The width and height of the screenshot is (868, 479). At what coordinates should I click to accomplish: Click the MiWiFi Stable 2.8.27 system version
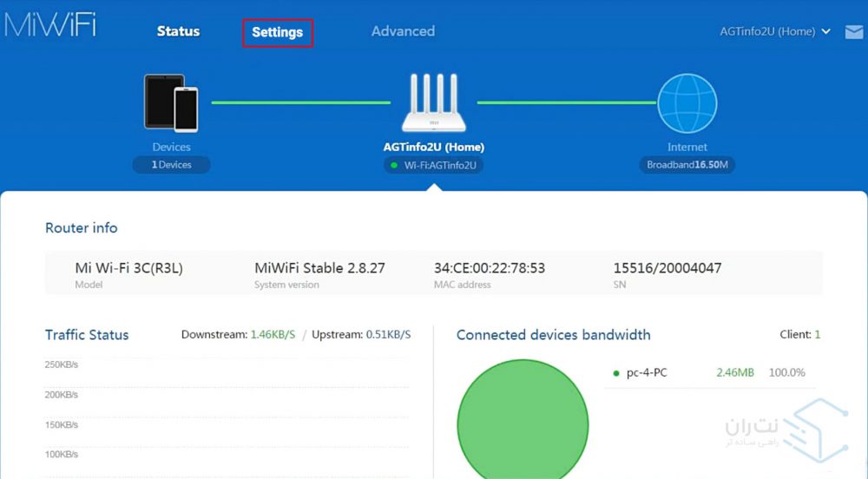[x=319, y=268]
